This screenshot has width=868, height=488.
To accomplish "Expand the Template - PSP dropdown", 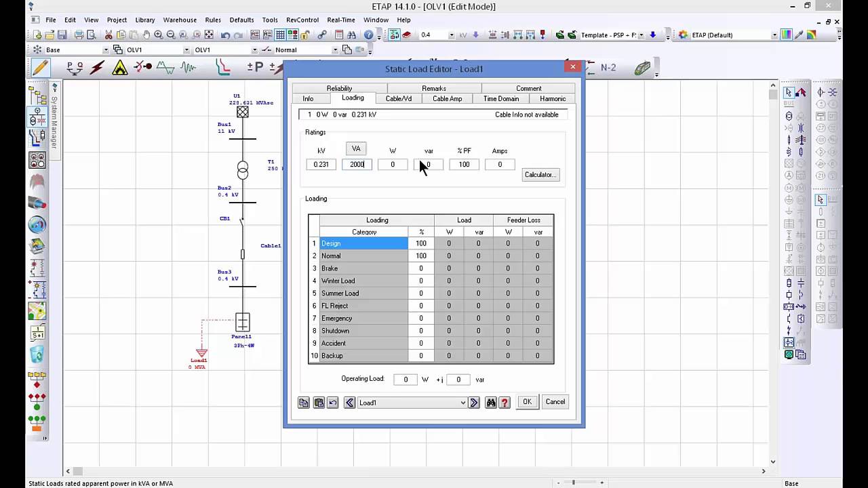I will pyautogui.click(x=641, y=35).
